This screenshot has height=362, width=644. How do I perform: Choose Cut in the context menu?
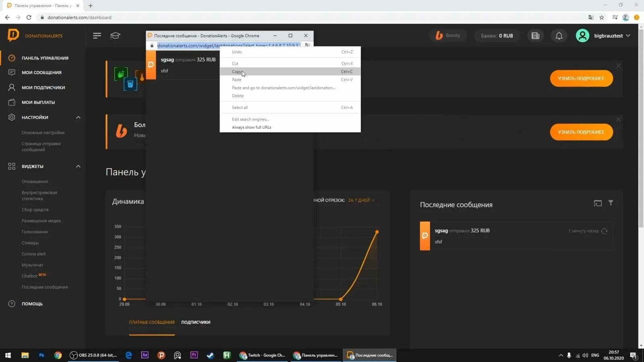290,64
